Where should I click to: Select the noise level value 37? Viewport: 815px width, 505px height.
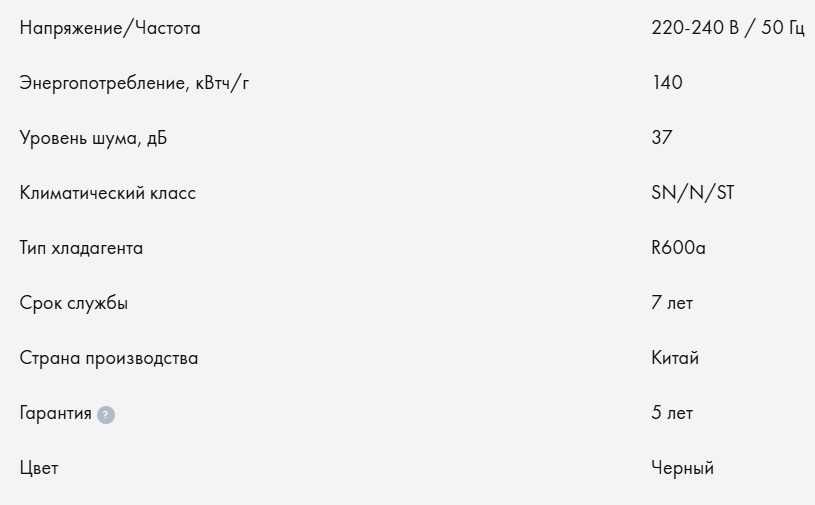[x=661, y=138]
